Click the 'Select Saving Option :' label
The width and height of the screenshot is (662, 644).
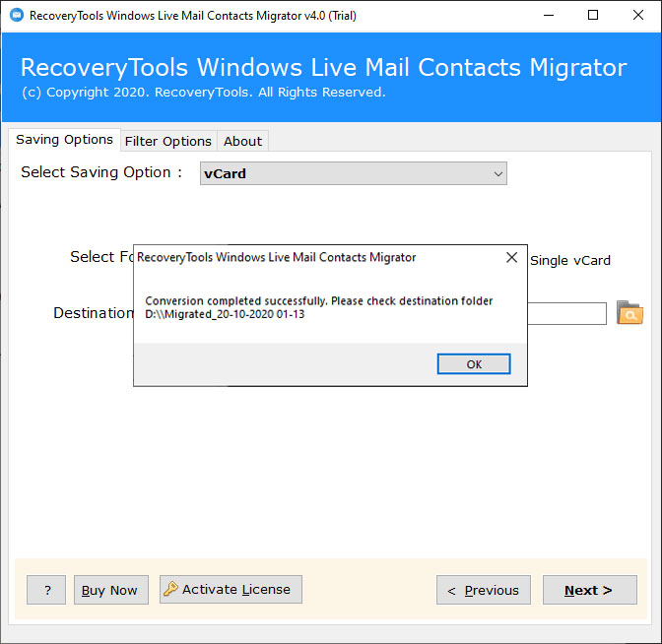(101, 172)
